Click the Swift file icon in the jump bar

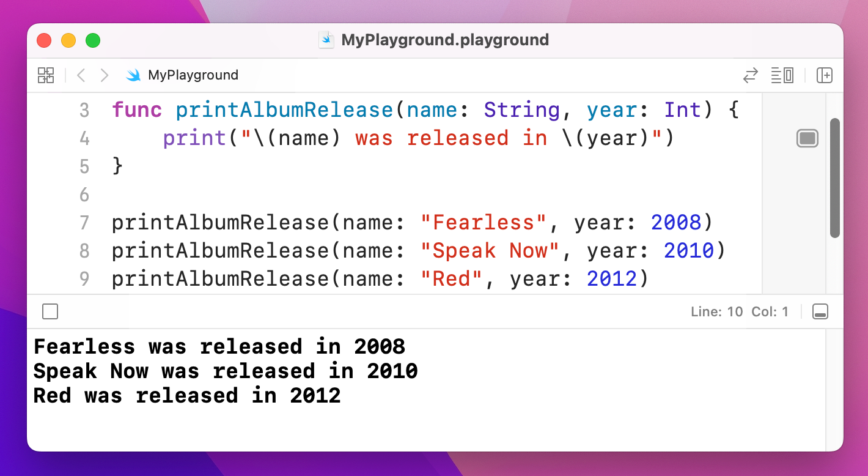tap(133, 75)
